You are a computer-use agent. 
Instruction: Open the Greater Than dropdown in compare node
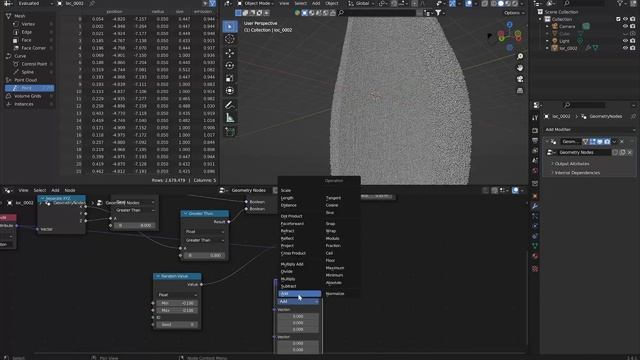tap(204, 240)
